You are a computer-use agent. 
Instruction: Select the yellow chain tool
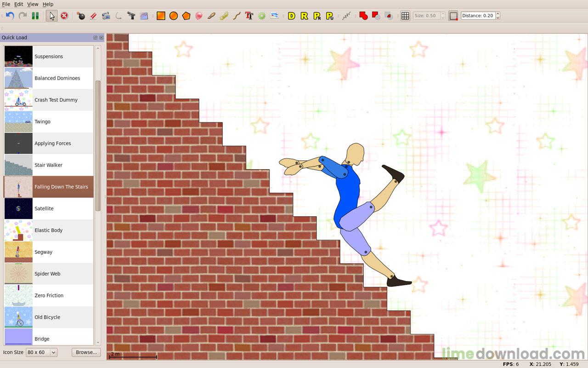(x=224, y=16)
